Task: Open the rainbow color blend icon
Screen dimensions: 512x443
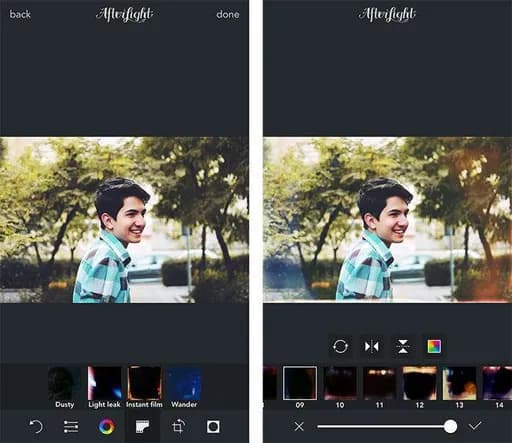Action: (434, 346)
